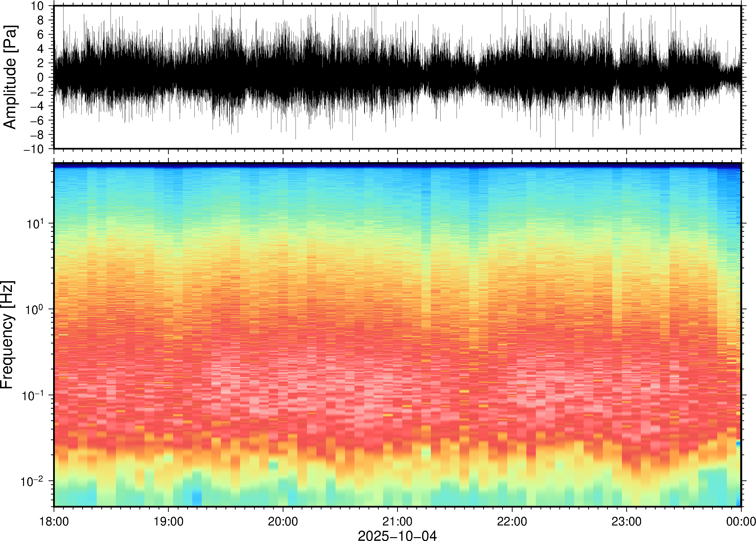
Task: Click the 20:00 time axis label
Action: click(283, 521)
